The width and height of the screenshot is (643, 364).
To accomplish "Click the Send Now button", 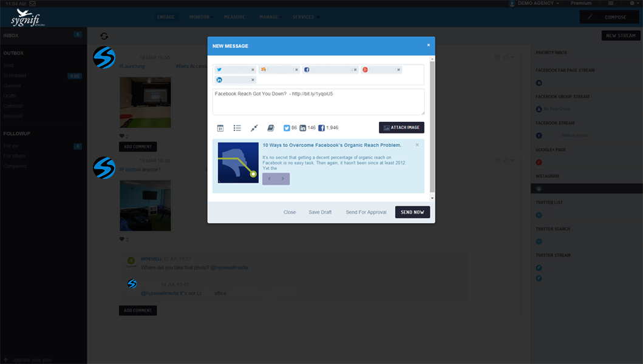I will (x=412, y=212).
